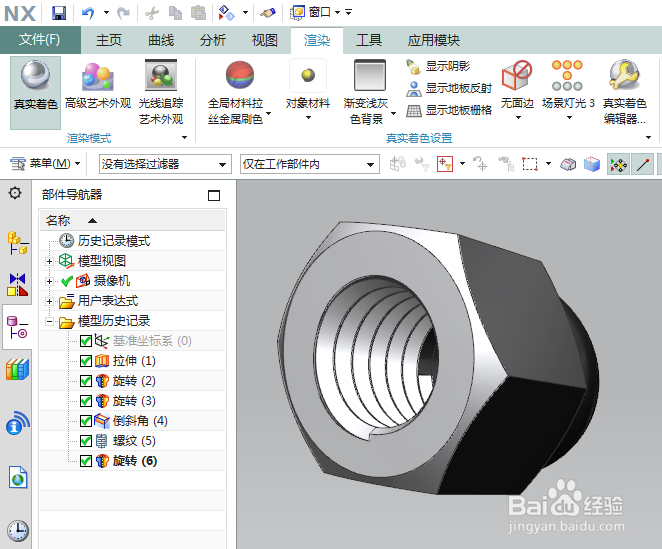
Task: Expand 用户表达式 tree node
Action: tap(49, 302)
